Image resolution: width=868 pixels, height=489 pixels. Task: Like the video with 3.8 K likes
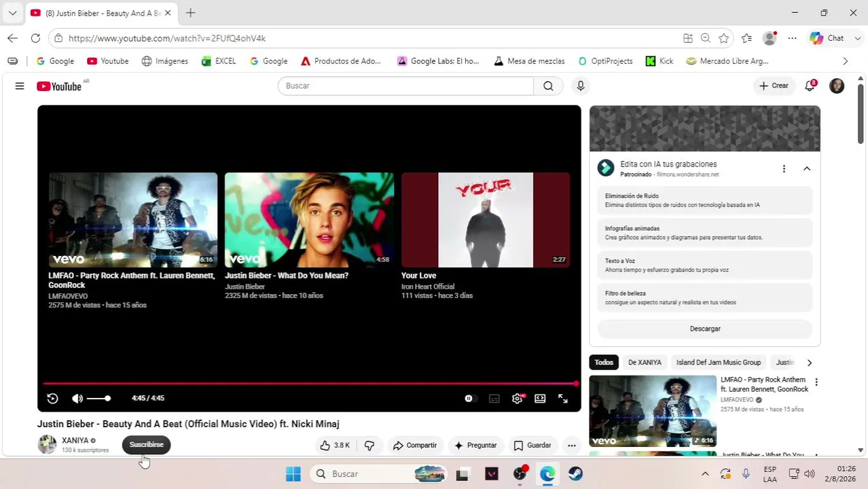pyautogui.click(x=334, y=446)
